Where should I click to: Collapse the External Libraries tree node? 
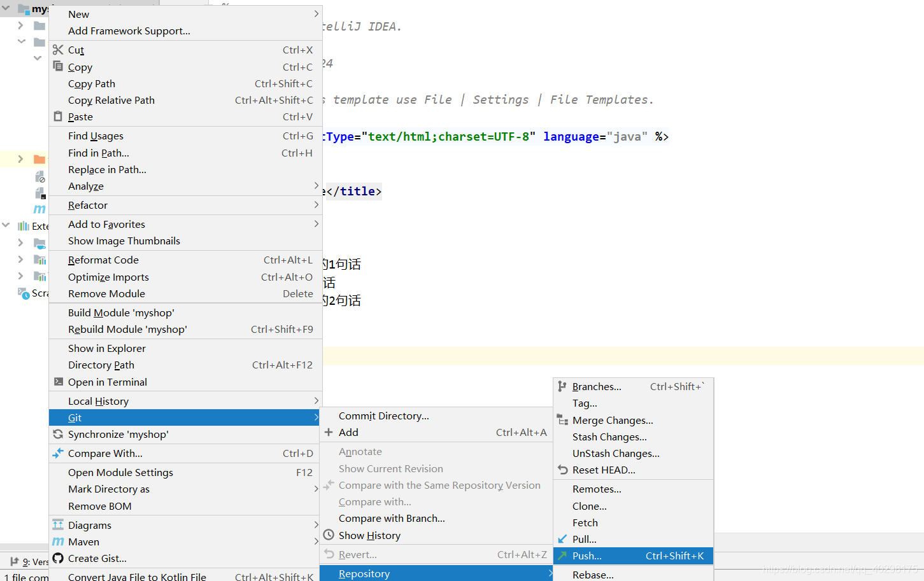coord(6,225)
